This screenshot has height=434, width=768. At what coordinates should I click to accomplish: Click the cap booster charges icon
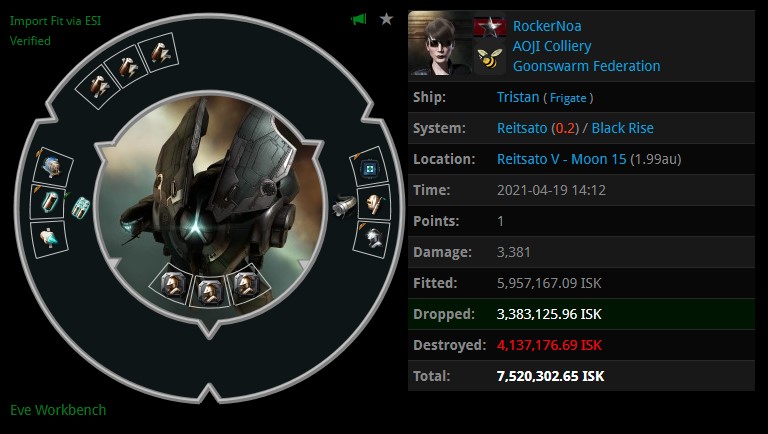point(80,208)
